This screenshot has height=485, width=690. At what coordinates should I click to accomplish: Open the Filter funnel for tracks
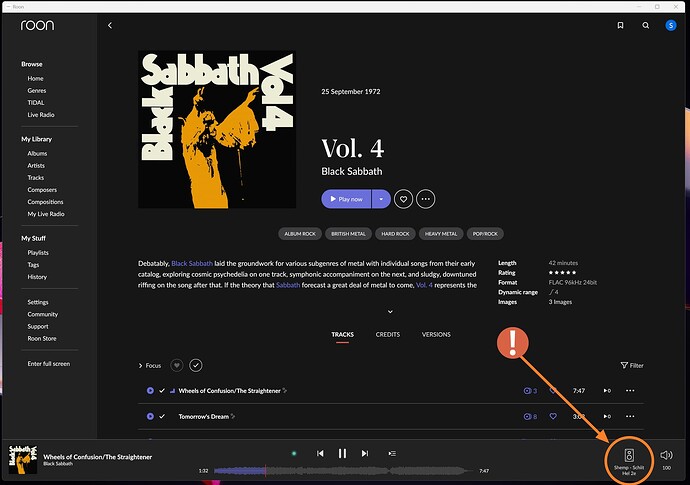point(632,365)
